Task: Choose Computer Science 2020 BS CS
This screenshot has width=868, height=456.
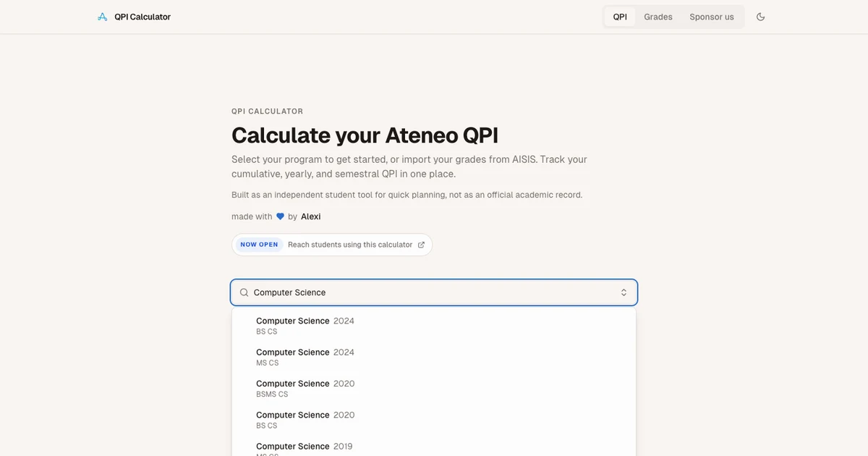Action: point(434,420)
